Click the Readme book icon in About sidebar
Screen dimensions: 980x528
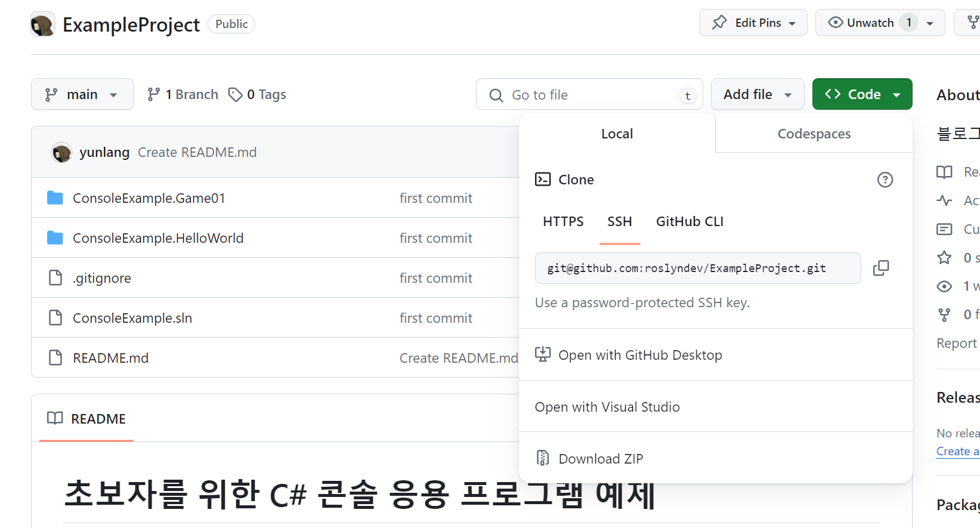point(944,172)
